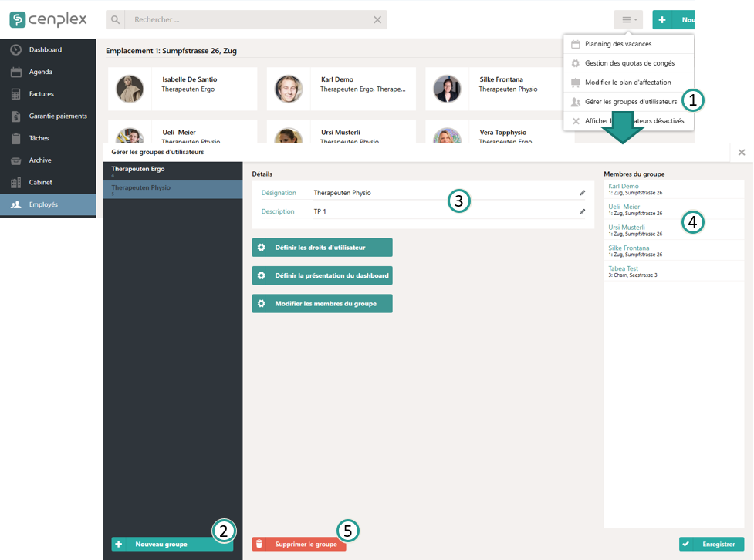Create a group with Nouveau groupe
This screenshot has width=754, height=560.
(x=171, y=545)
